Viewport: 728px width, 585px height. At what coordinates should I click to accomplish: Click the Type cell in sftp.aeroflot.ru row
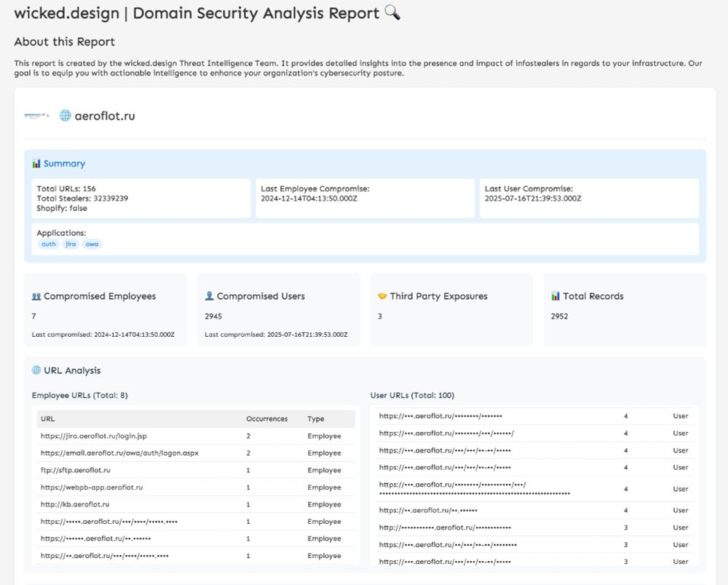[x=324, y=471]
